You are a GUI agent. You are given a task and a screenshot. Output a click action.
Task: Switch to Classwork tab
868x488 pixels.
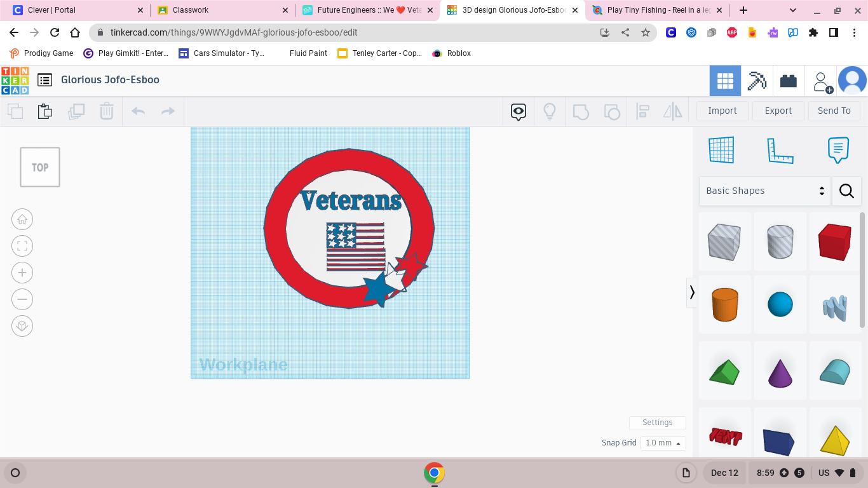coord(222,10)
